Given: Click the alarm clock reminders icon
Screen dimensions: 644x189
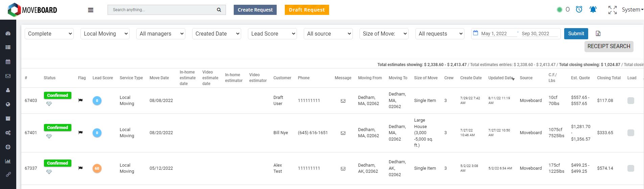Looking at the screenshot, I should 579,9.
